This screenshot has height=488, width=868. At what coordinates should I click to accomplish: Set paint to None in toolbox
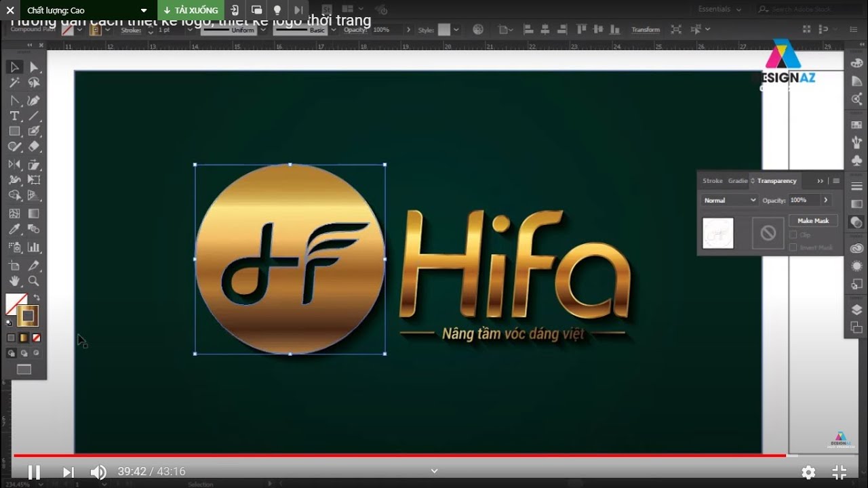37,338
